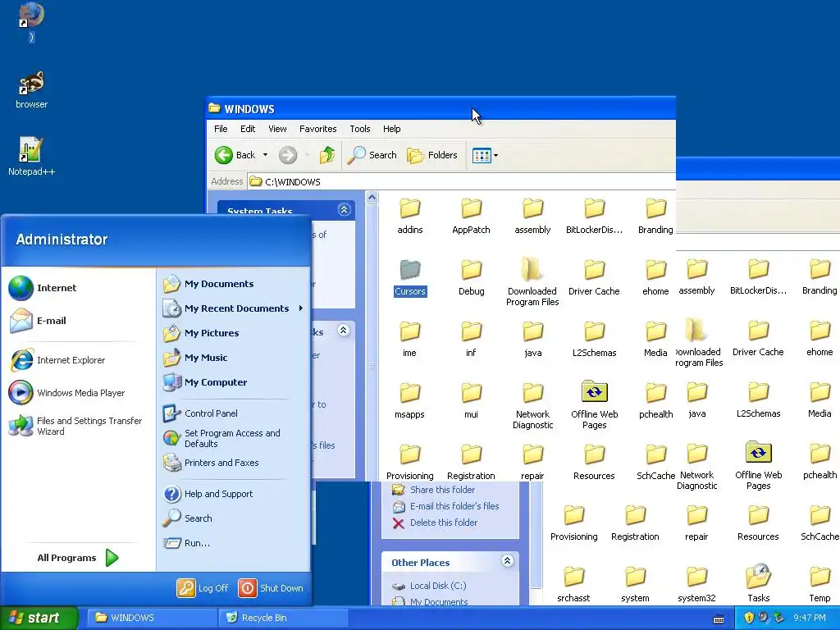This screenshot has height=630, width=840.
Task: Select the srchasst folder
Action: click(x=573, y=585)
